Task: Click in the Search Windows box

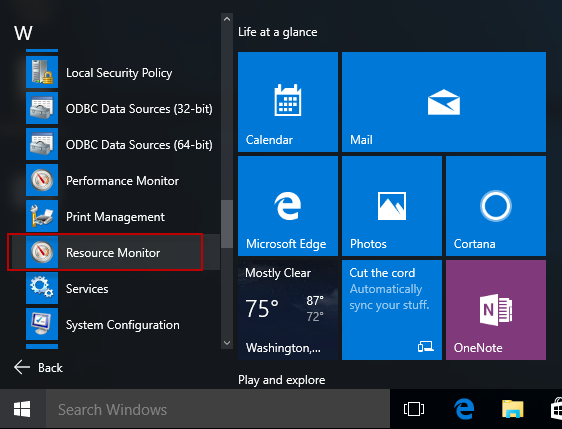Action: coord(218,409)
